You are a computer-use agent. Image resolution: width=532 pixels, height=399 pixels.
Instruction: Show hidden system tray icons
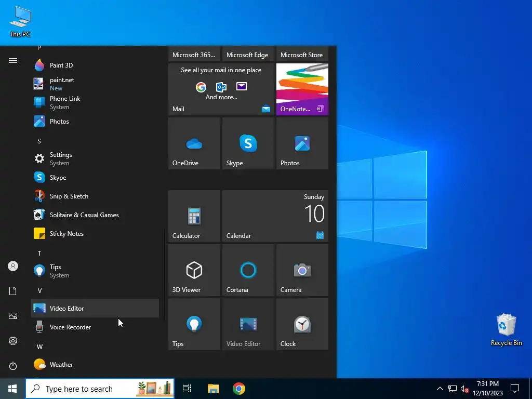tap(440, 389)
